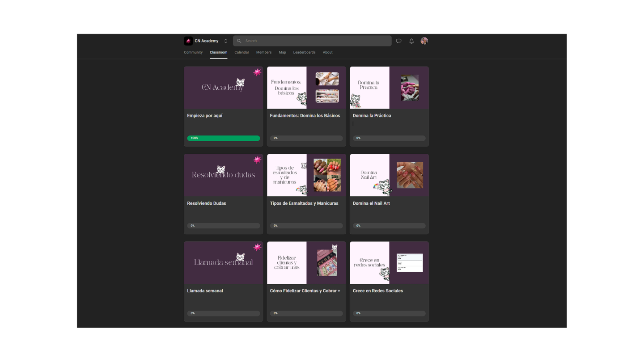This screenshot has width=644, height=362.
Task: Click the green 100% progress bar
Action: pos(224,138)
